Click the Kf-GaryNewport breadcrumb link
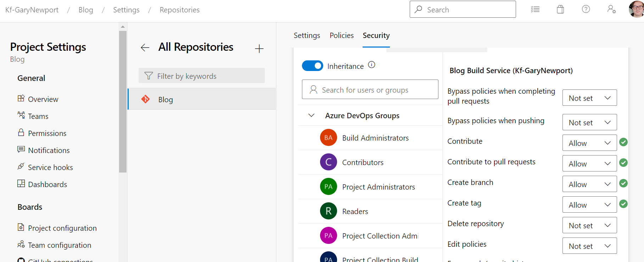The height and width of the screenshot is (262, 644). pyautogui.click(x=32, y=10)
